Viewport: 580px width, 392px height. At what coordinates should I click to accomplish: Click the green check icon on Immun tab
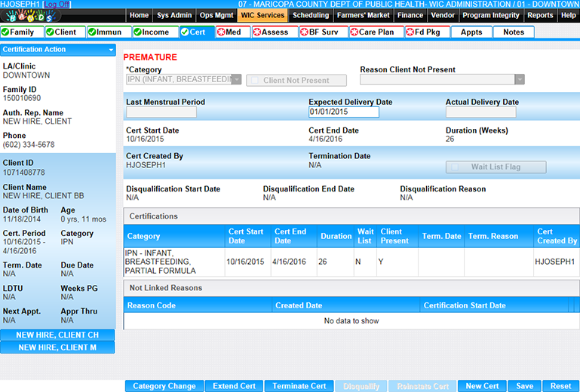[93, 32]
